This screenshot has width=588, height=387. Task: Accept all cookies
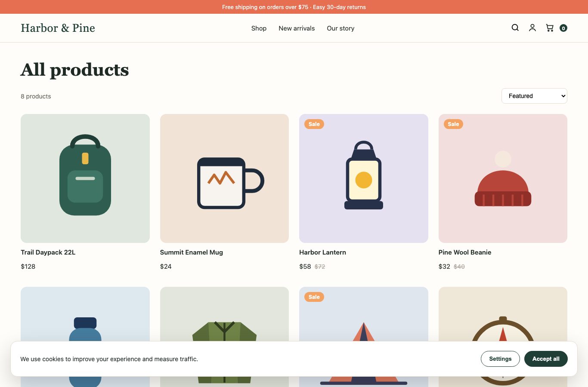tap(546, 359)
